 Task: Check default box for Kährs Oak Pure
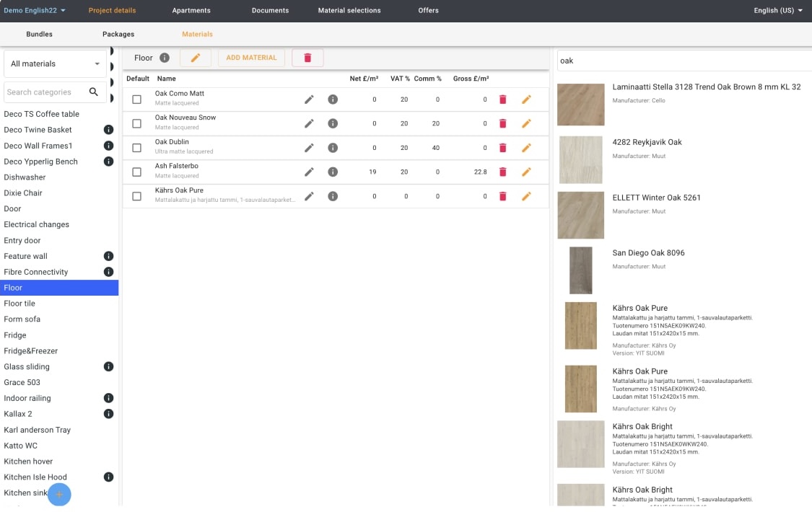(136, 196)
